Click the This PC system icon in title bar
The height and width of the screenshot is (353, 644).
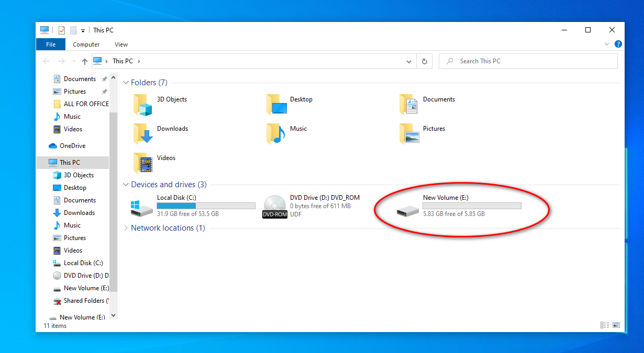(x=45, y=30)
